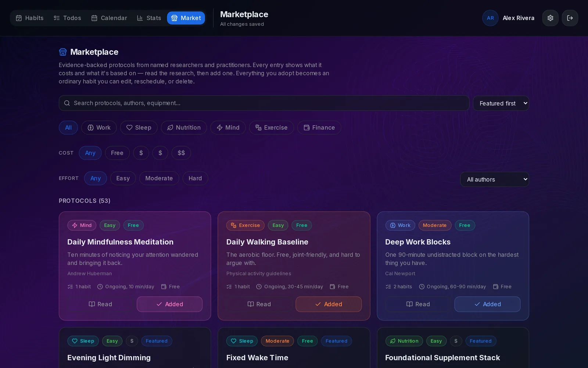The height and width of the screenshot is (368, 588).
Task: Click the storefront icon beside Marketplace heading
Action: (x=63, y=52)
